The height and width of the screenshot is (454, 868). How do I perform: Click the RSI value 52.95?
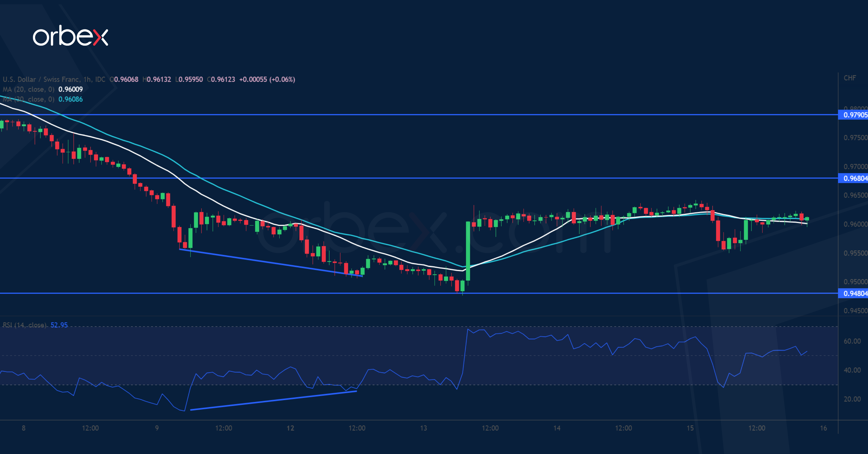[x=59, y=325]
